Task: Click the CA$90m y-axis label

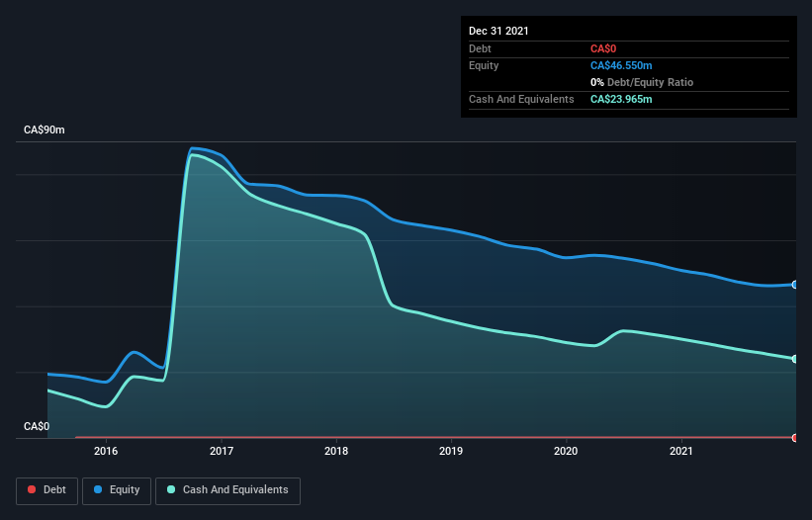Action: tap(45, 130)
